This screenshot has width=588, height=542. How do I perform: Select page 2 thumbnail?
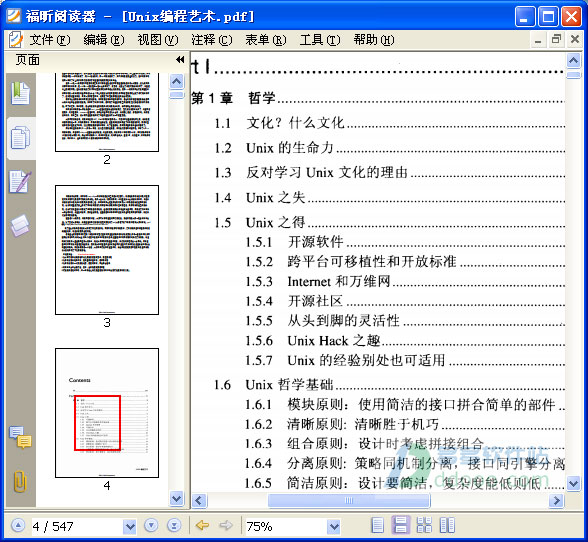[107, 112]
